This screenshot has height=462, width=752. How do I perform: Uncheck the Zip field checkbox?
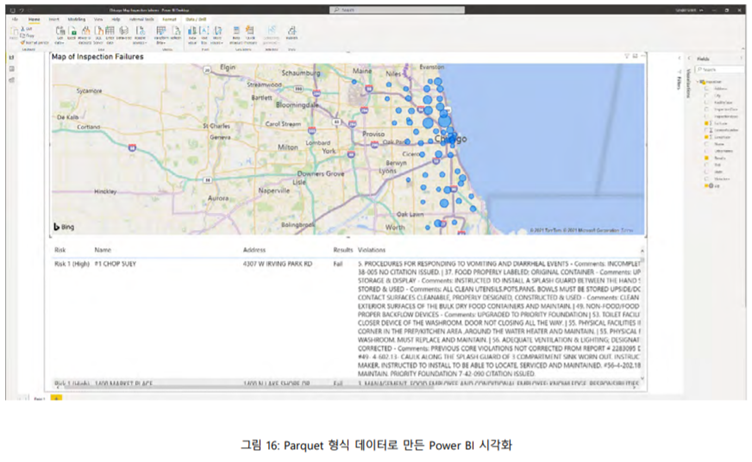point(706,186)
